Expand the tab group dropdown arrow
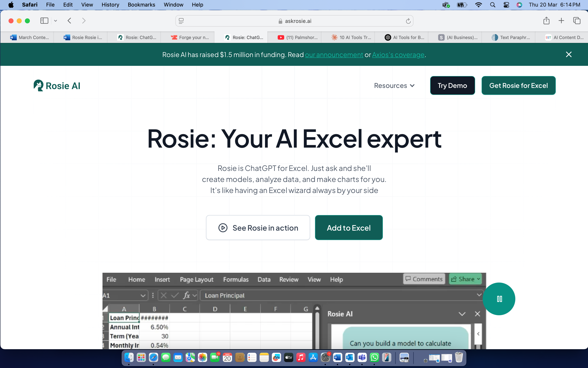588x368 pixels. (x=55, y=21)
